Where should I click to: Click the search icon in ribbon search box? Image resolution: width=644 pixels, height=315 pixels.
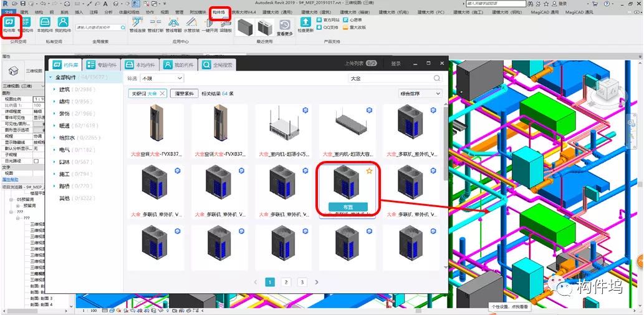tap(122, 27)
